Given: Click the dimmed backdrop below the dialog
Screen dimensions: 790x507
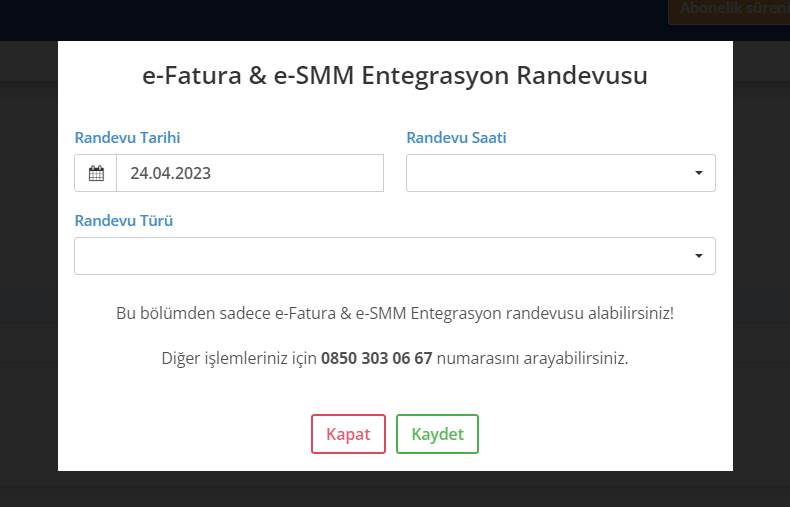Looking at the screenshot, I should [x=395, y=490].
